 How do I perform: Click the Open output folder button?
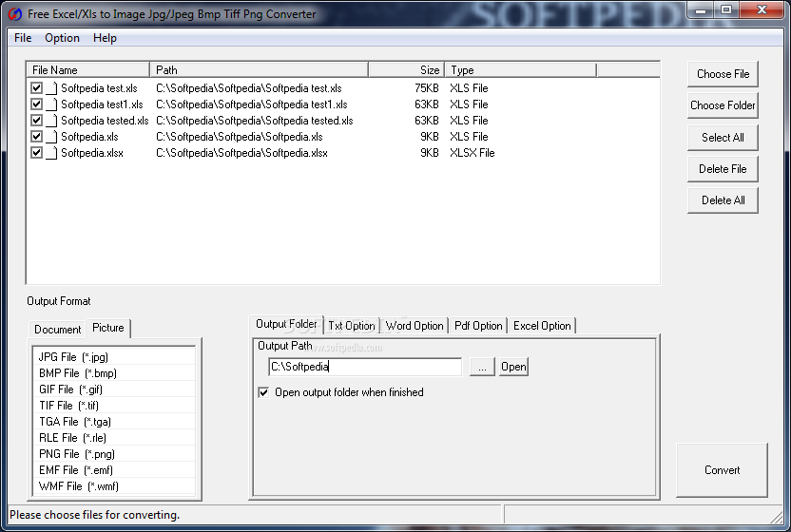pos(513,367)
